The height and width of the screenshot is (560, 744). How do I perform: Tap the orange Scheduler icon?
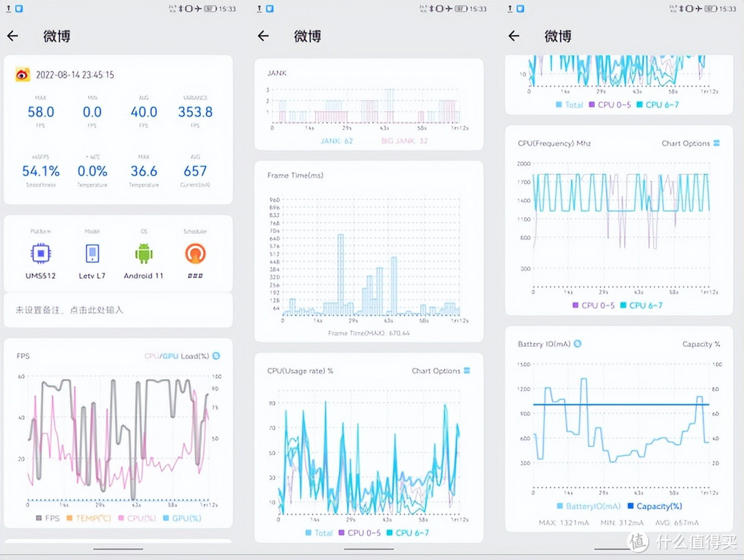point(195,253)
